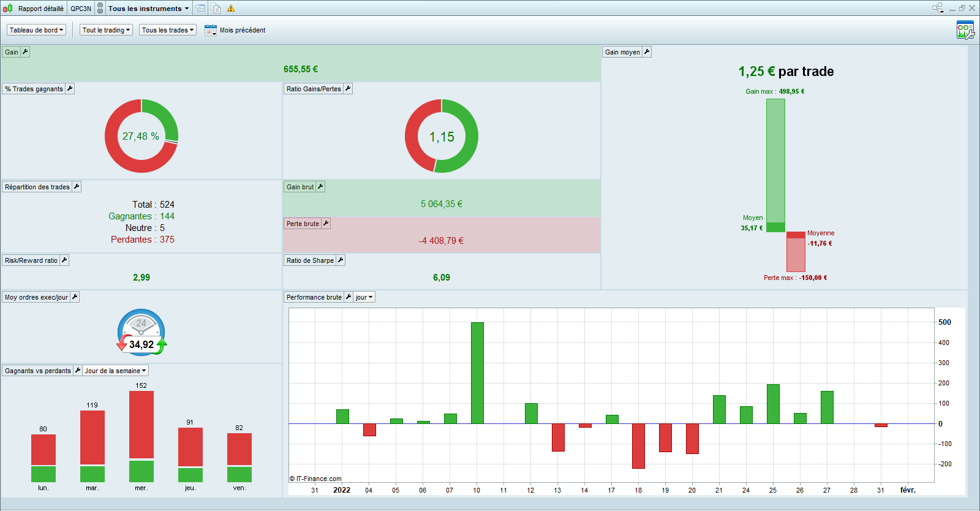Open the Tous les instruments menu

[x=148, y=9]
